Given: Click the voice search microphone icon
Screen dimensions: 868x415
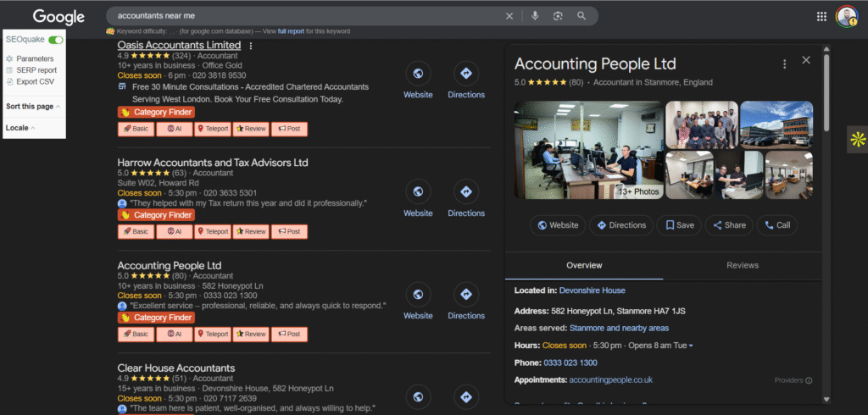Looking at the screenshot, I should 535,16.
